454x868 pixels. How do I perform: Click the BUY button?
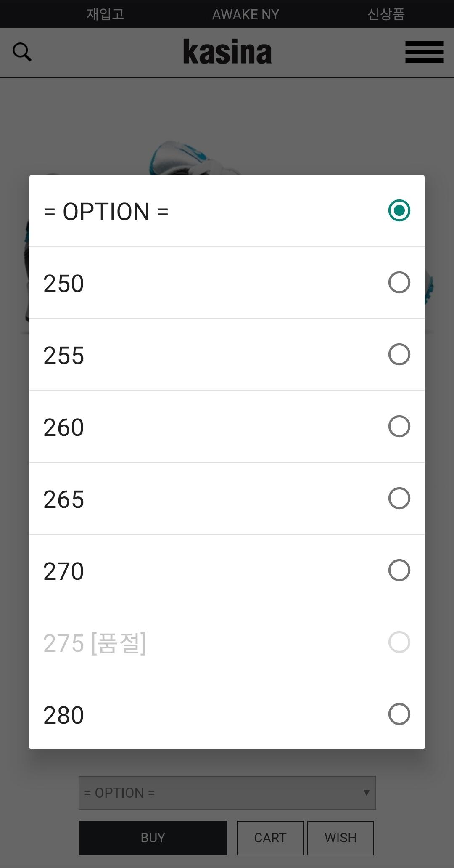pyautogui.click(x=153, y=838)
